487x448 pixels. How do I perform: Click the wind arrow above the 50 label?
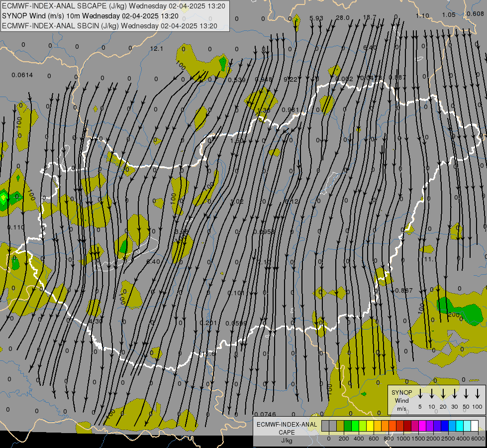[466, 394]
